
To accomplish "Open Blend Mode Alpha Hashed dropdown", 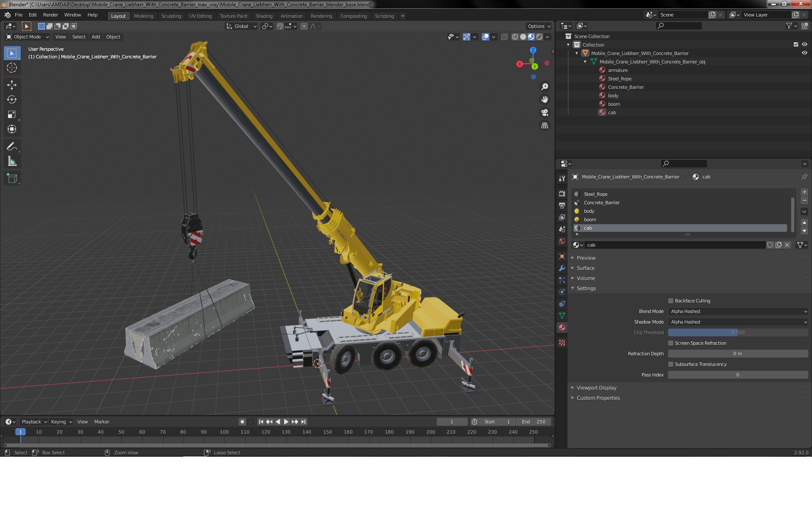I will 738,311.
